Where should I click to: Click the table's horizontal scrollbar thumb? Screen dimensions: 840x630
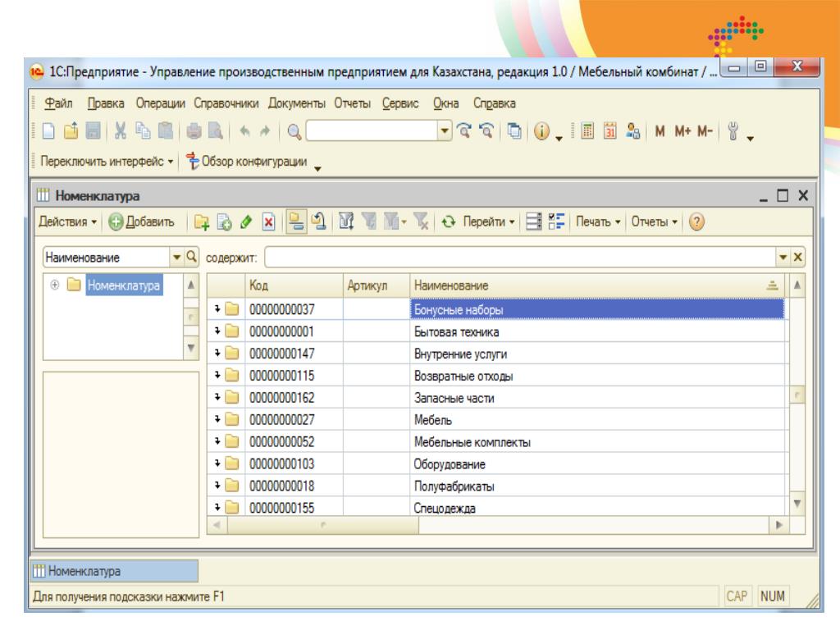(323, 525)
